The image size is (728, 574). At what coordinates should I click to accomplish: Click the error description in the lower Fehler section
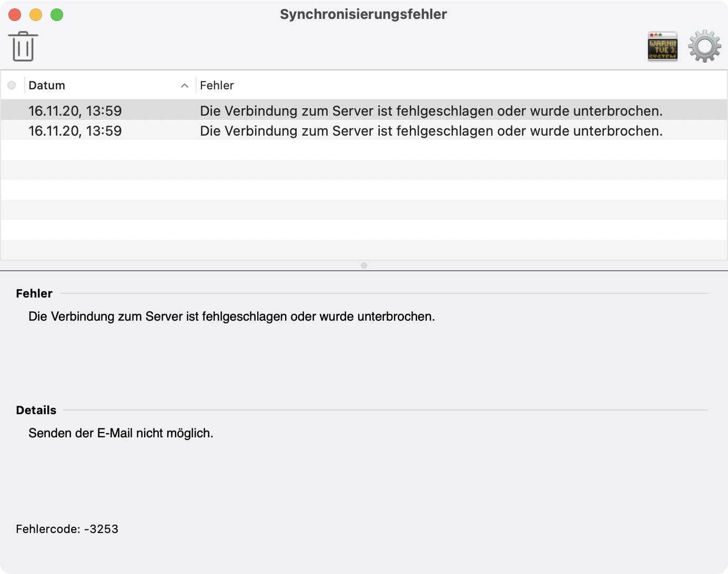(231, 316)
